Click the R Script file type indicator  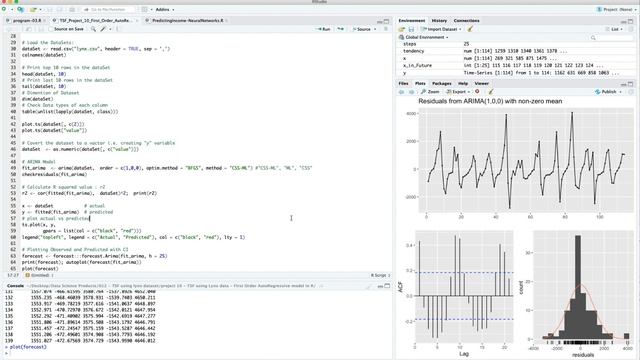[x=380, y=276]
